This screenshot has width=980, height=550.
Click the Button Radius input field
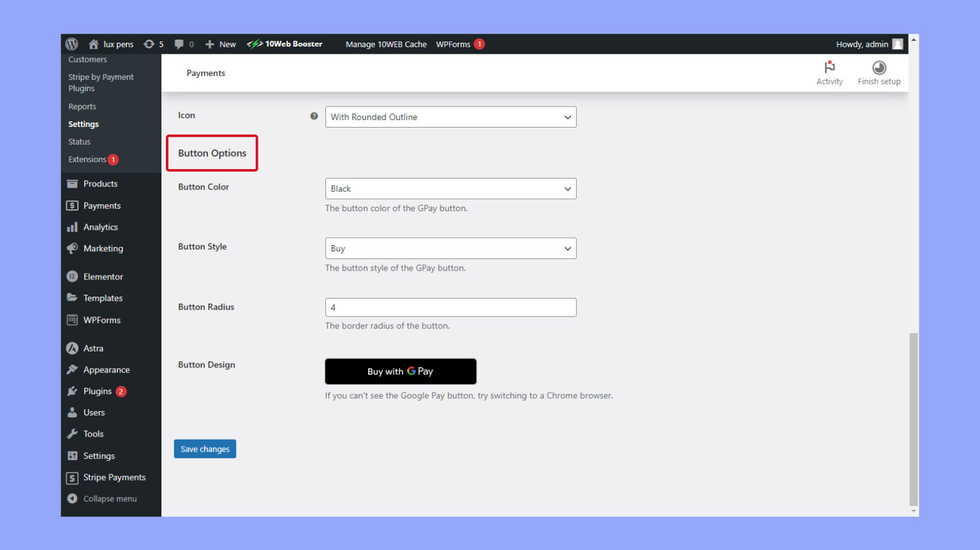point(450,307)
